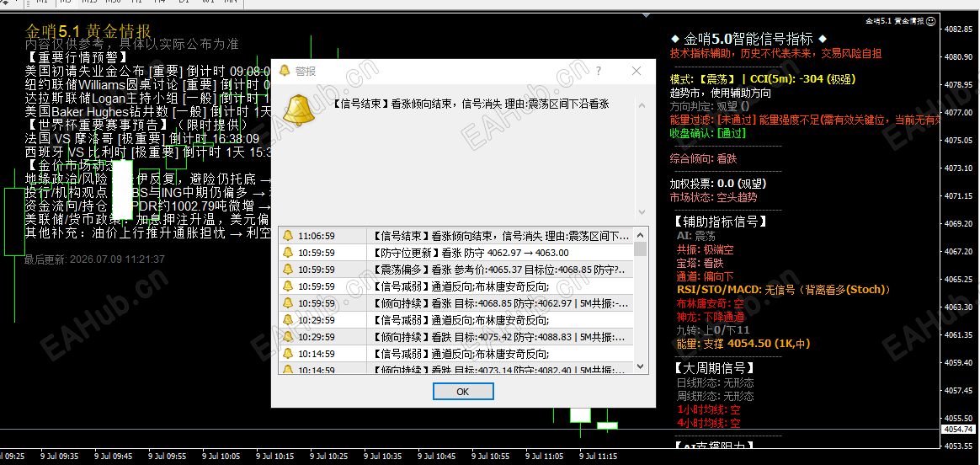Select the 参考价:4065.37 震荡偏多 alert row
980x465 pixels.
455,270
